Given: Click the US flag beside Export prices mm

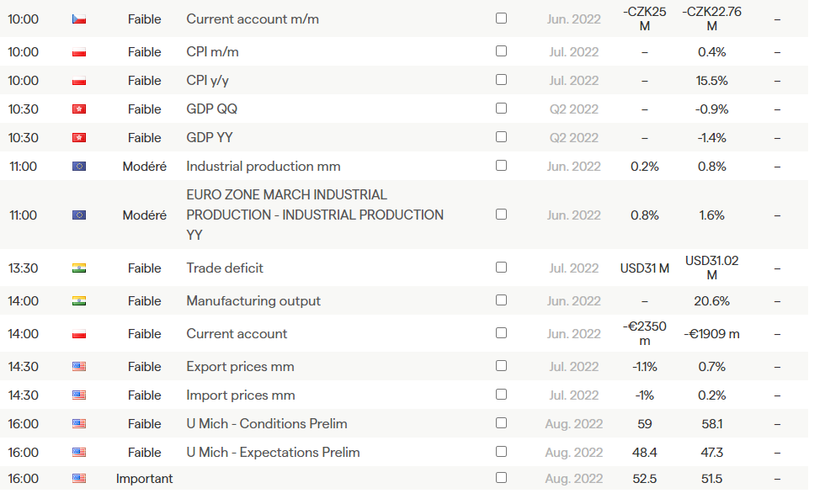Looking at the screenshot, I should pyautogui.click(x=79, y=367).
